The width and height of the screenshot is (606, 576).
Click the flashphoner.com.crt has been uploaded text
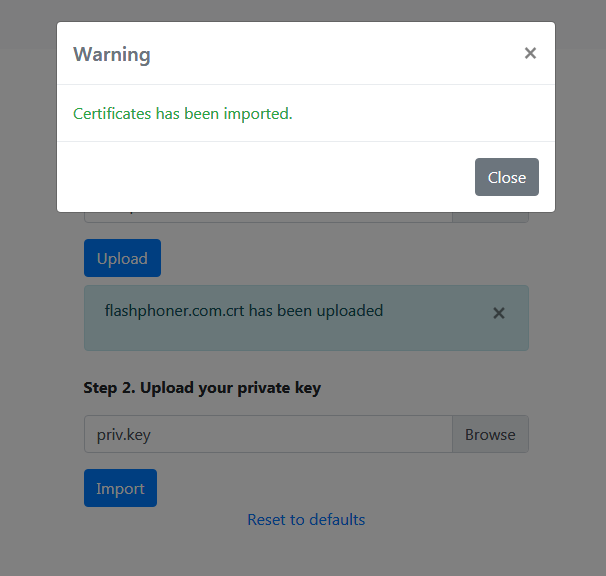click(243, 311)
